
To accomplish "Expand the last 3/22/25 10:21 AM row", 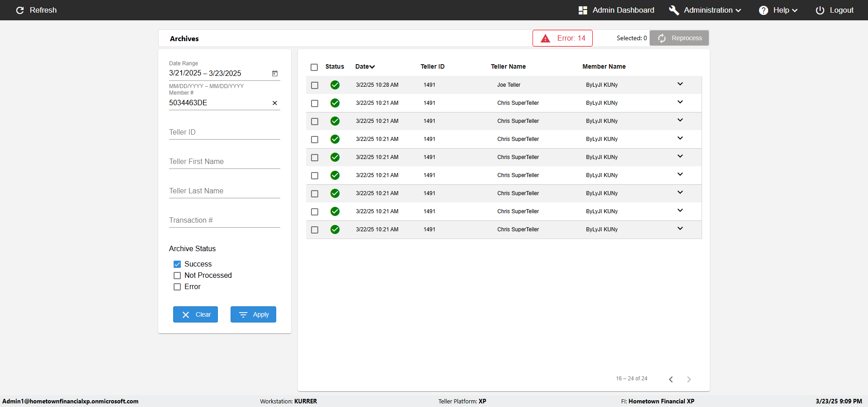I will (x=680, y=229).
